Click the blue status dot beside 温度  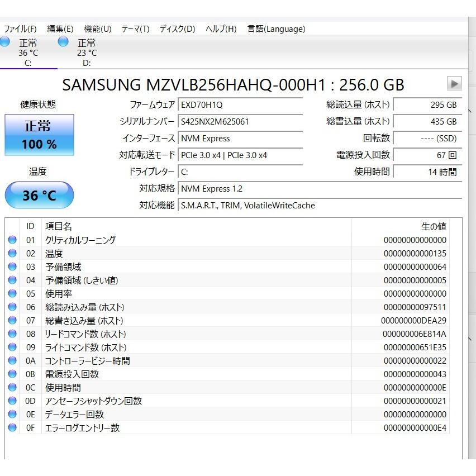pyautogui.click(x=12, y=253)
